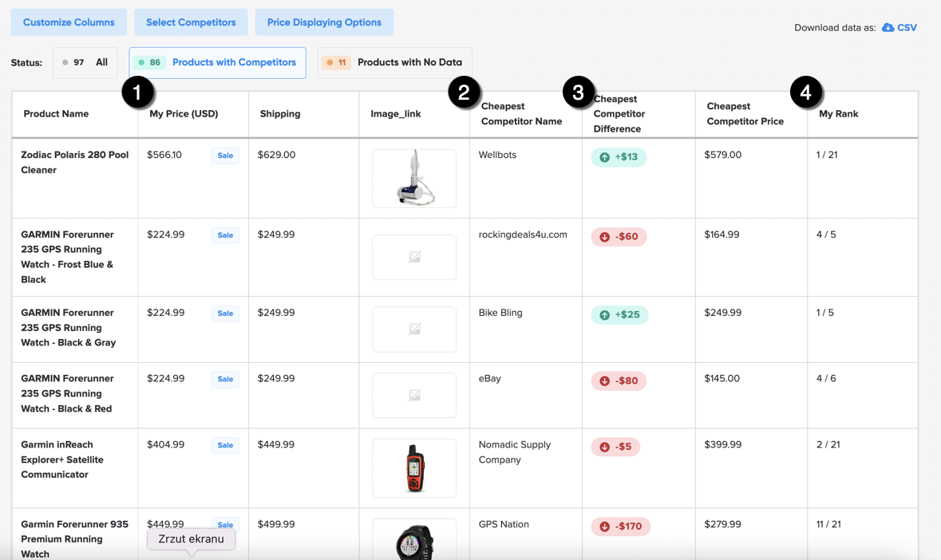Select Products with Competitors tab
The image size is (941, 560).
coord(217,62)
